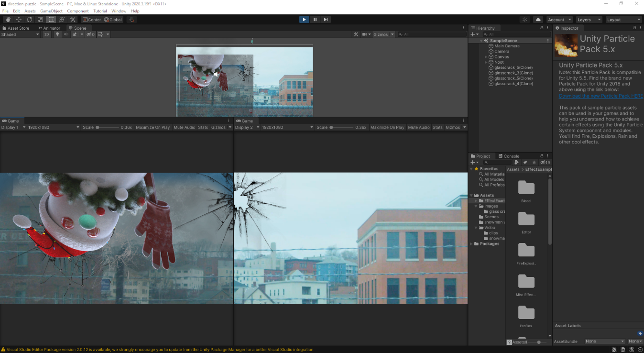644x353 pixels.
Task: Lock the Hierarchy panel with padlock icon
Action: (x=542, y=28)
